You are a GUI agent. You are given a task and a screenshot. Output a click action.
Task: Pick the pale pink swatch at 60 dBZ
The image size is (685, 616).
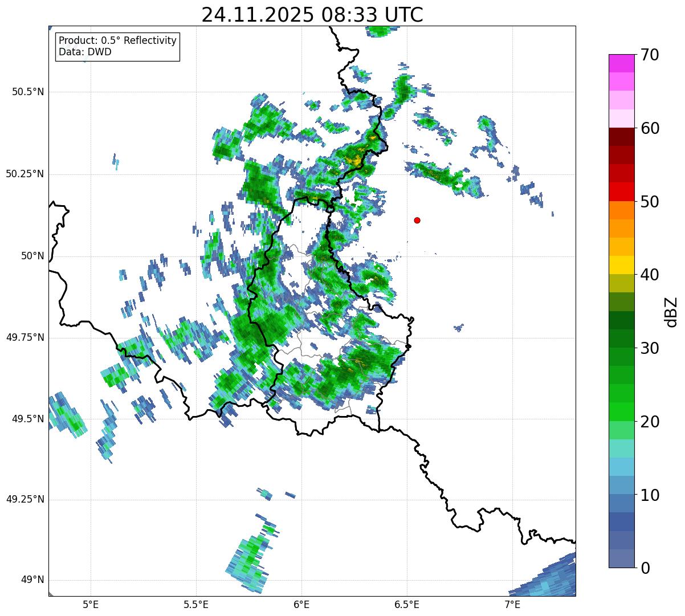pyautogui.click(x=621, y=119)
